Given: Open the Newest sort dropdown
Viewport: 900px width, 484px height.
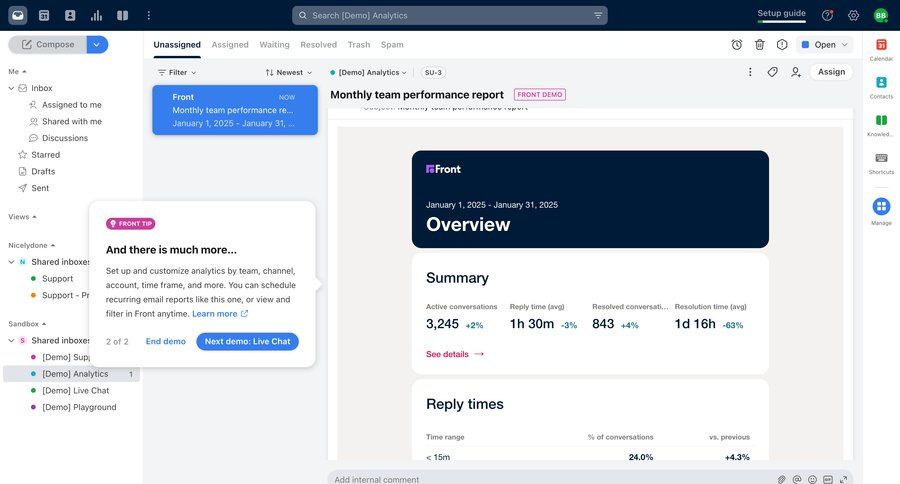Looking at the screenshot, I should 289,72.
